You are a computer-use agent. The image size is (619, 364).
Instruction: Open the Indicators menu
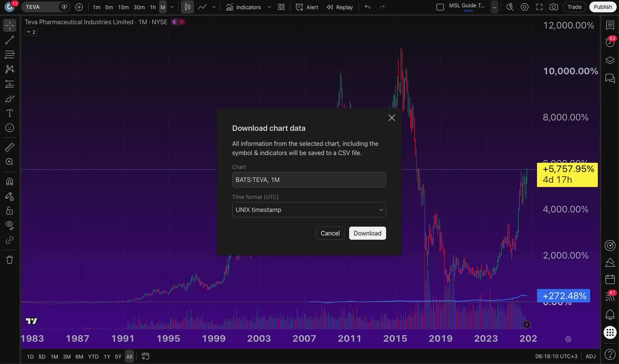(x=243, y=7)
